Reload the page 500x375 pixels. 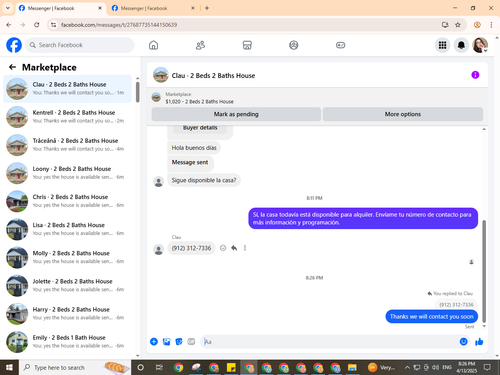coord(37,25)
